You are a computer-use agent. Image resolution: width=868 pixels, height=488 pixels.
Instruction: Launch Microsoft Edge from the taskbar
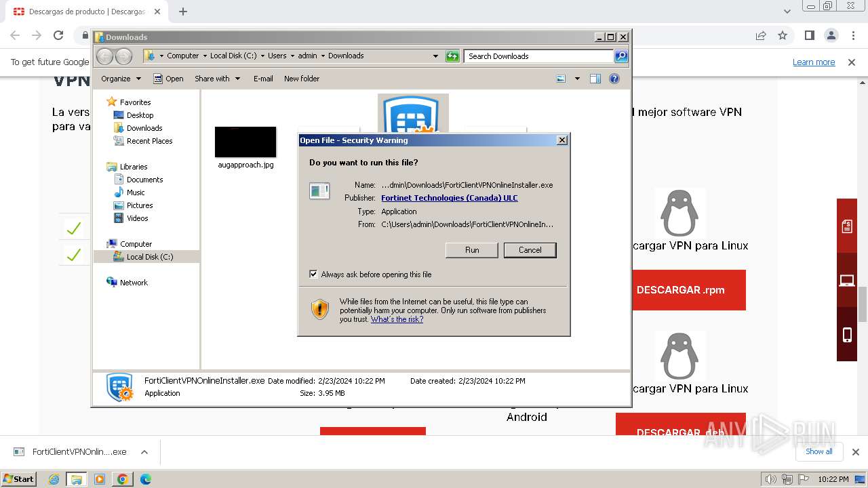tap(145, 479)
